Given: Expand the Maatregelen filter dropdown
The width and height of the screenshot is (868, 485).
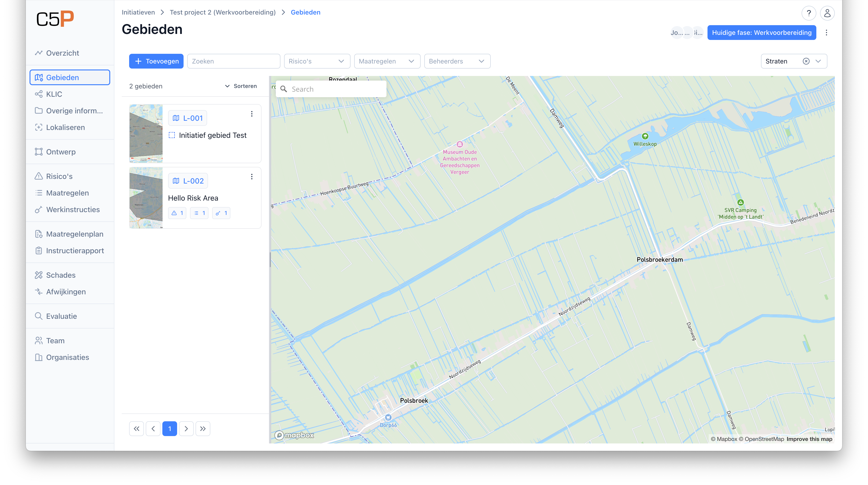Looking at the screenshot, I should tap(387, 61).
